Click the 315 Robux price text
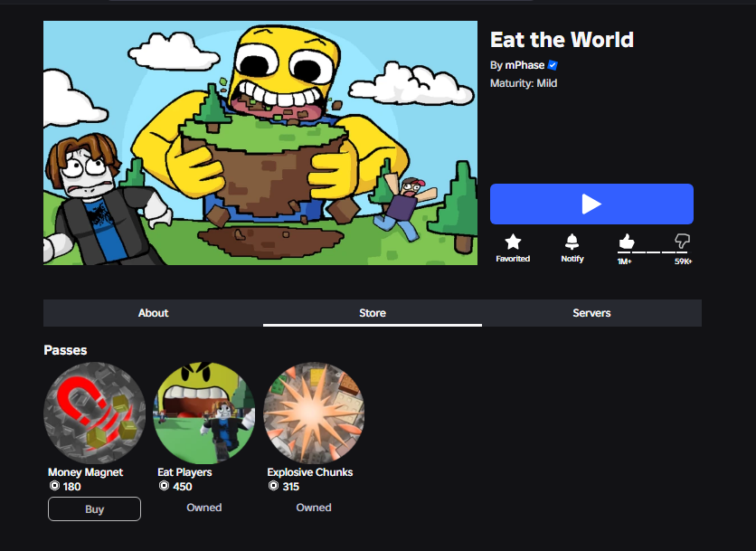The image size is (756, 551). pyautogui.click(x=290, y=487)
